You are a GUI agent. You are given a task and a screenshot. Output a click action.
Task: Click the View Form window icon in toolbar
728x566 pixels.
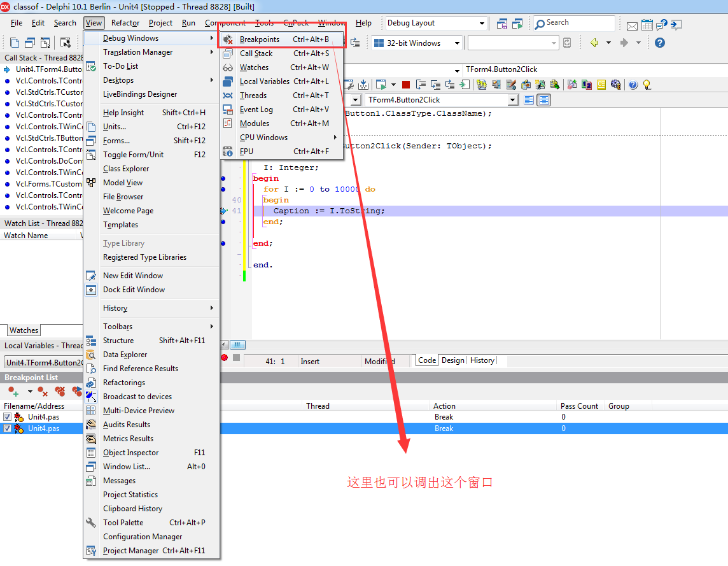coord(30,43)
